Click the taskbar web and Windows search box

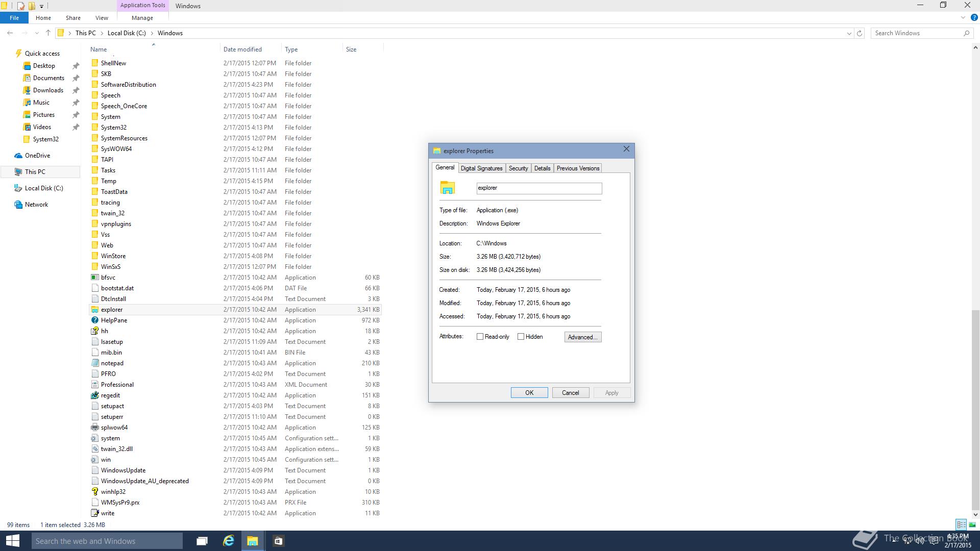tap(107, 541)
